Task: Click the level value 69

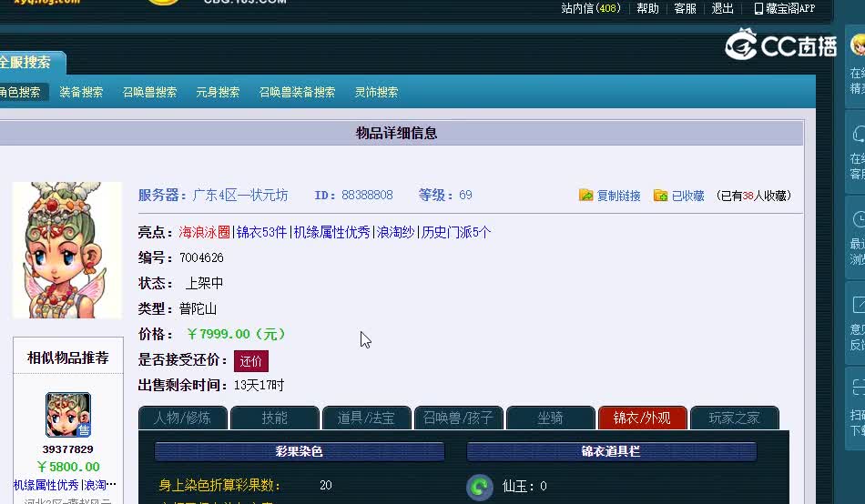Action: [465, 196]
